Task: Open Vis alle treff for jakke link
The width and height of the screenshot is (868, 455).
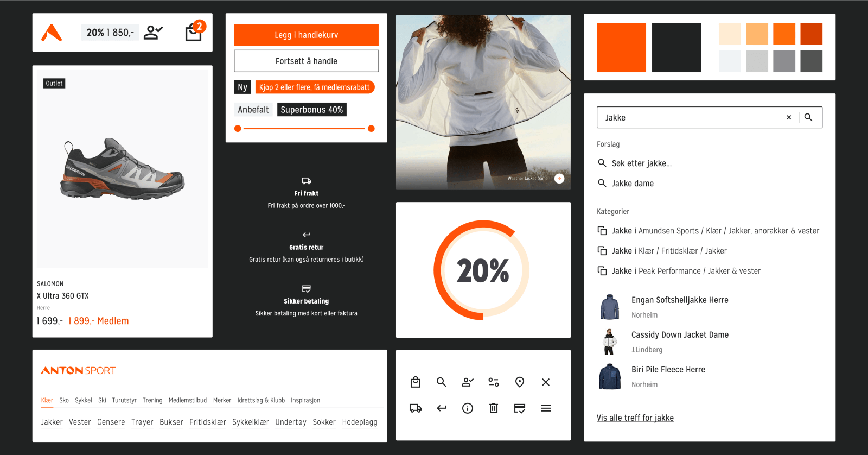Action: 635,418
